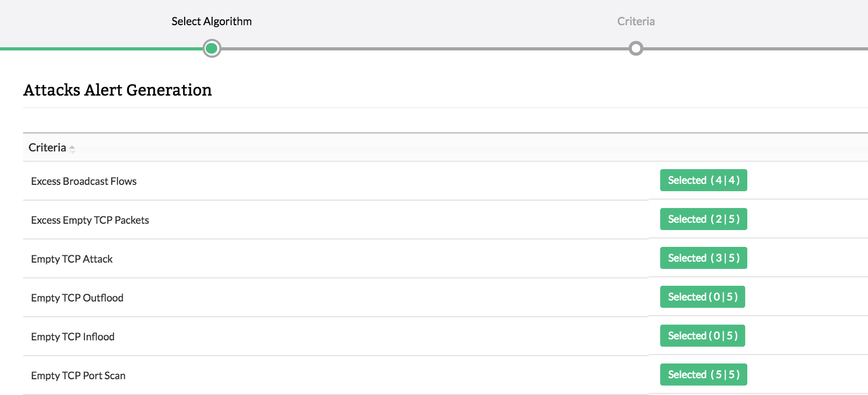The width and height of the screenshot is (868, 395).
Task: Open the Select Algorithm step label
Action: click(211, 22)
